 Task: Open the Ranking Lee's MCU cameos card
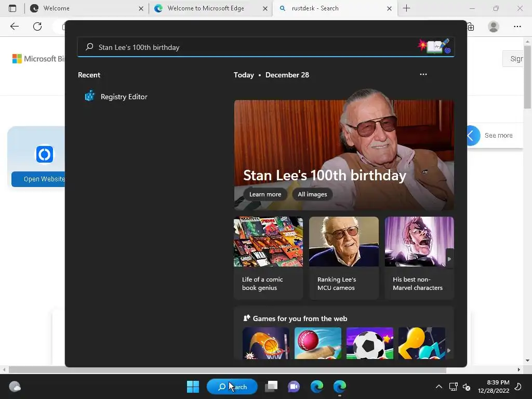pyautogui.click(x=344, y=258)
